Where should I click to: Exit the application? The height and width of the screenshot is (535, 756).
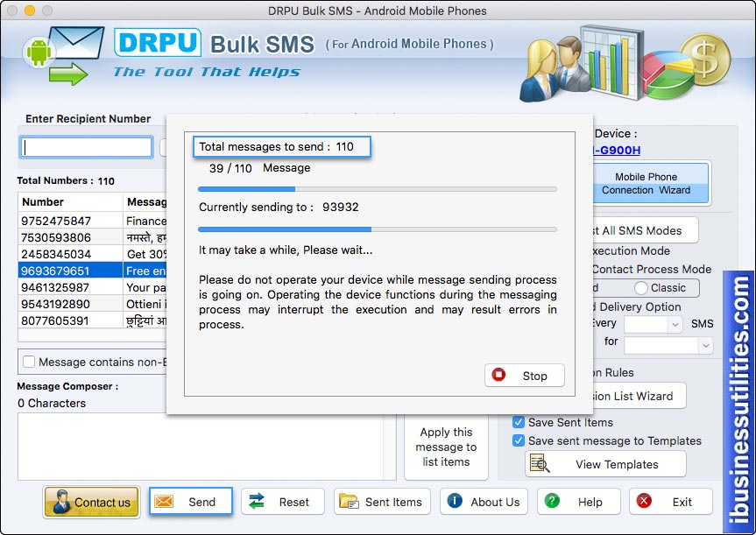pos(671,501)
